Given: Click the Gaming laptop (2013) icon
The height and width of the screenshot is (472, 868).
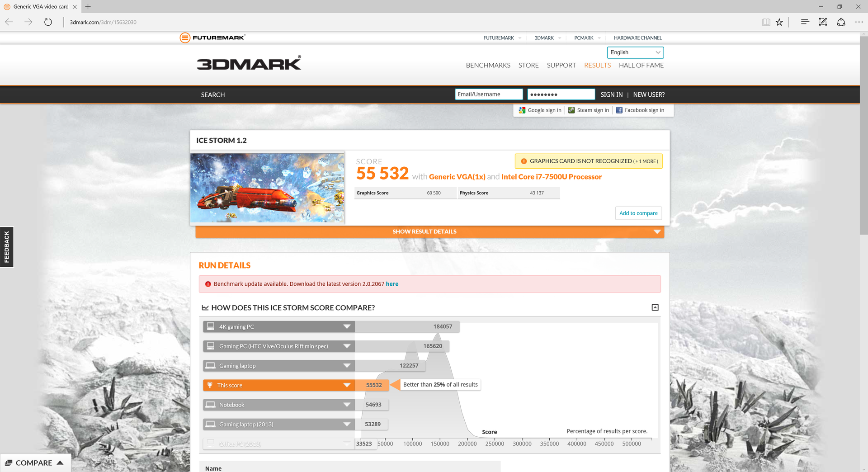Looking at the screenshot, I should tap(211, 424).
